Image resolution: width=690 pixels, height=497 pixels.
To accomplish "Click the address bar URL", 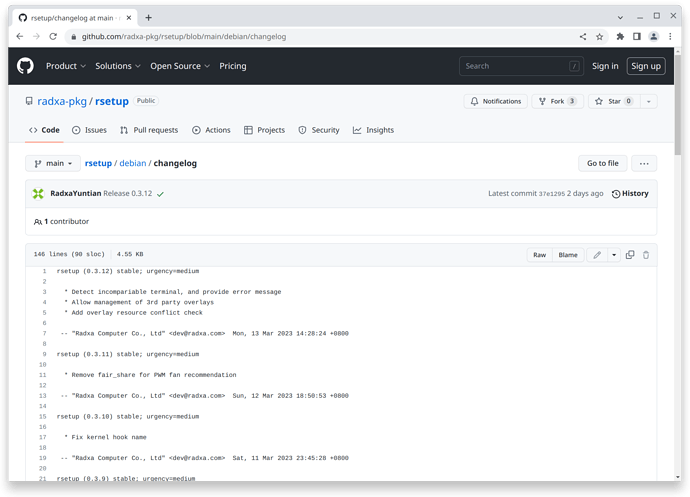I will pos(184,37).
